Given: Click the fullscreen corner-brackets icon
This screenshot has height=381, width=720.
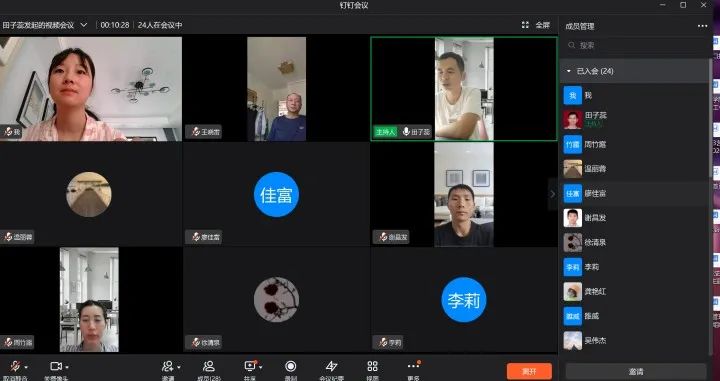Looking at the screenshot, I should [525, 25].
